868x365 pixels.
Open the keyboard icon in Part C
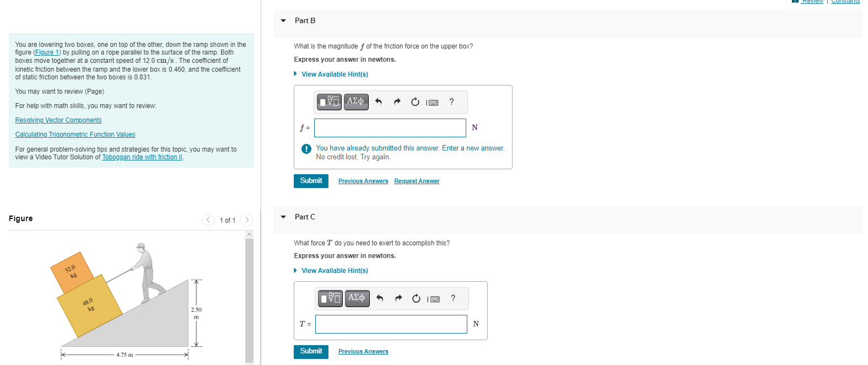tap(435, 298)
